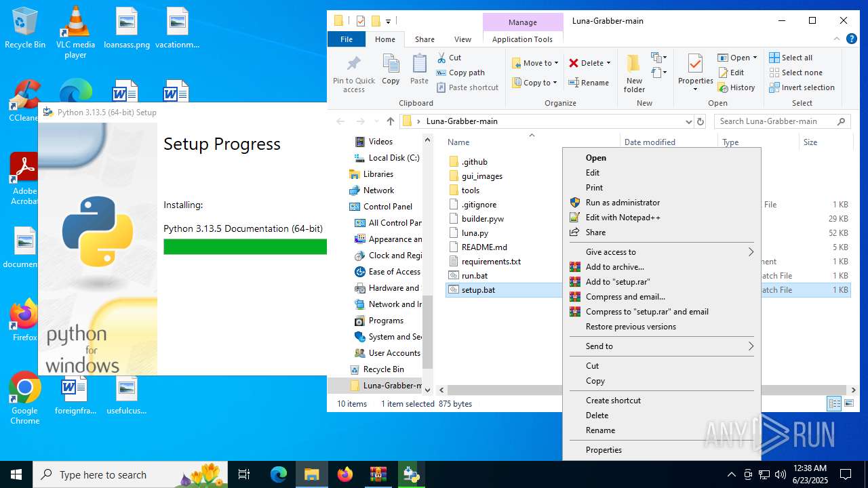The height and width of the screenshot is (488, 868).
Task: Select run.bat in file list
Action: click(475, 276)
